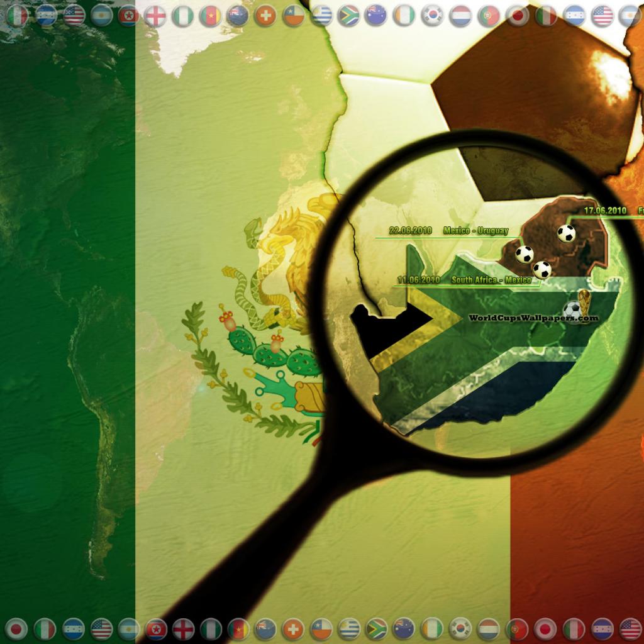Select the Ivory Coast flag in the bottom row
Screen dimensions: 644x644
pyautogui.click(x=432, y=628)
